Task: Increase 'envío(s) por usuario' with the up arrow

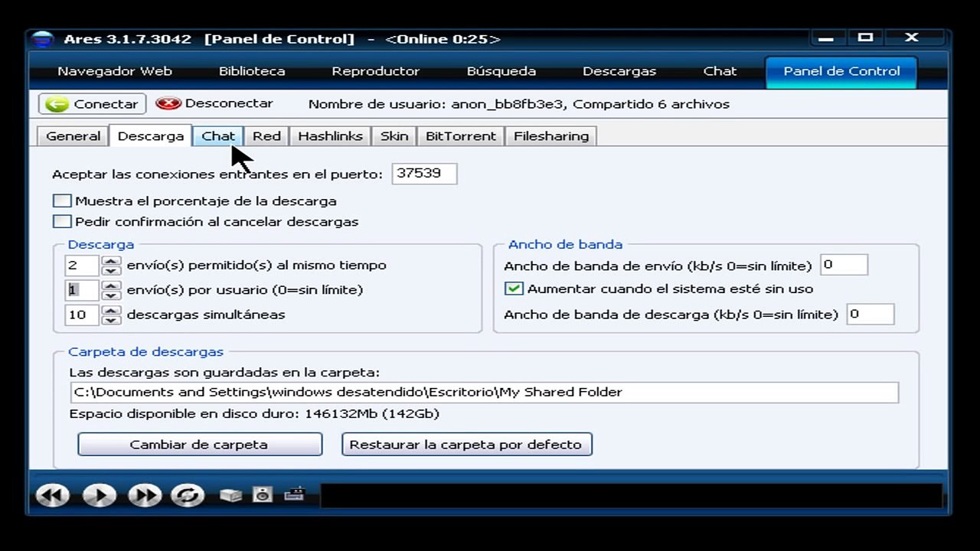Action: click(112, 285)
